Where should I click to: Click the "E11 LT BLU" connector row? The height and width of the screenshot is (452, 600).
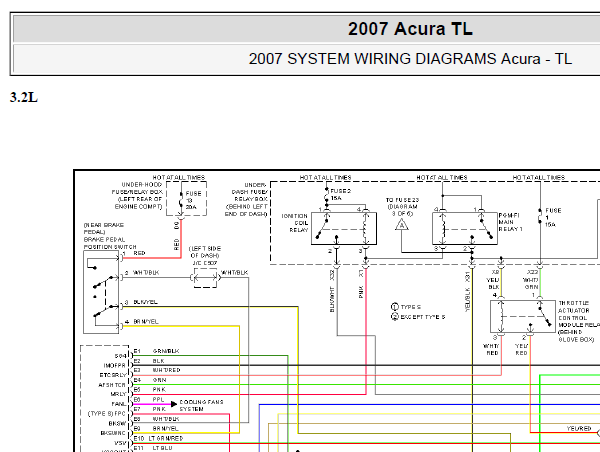(153, 448)
